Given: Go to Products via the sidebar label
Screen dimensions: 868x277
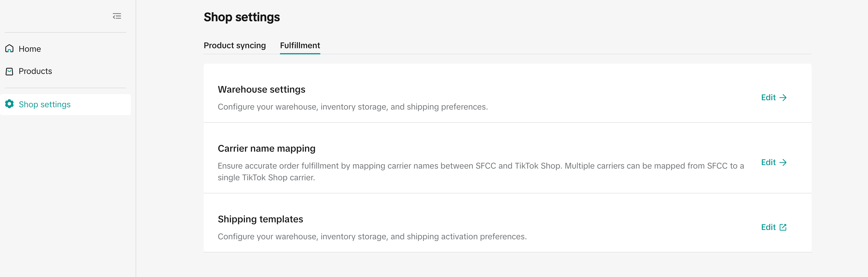Looking at the screenshot, I should pos(35,71).
